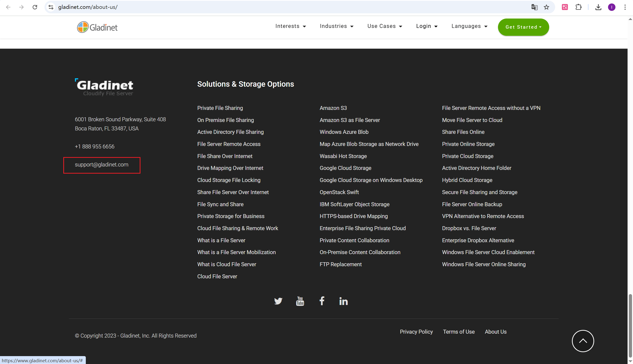
Task: Open Move File Server to Cloud link
Action: pos(472,120)
